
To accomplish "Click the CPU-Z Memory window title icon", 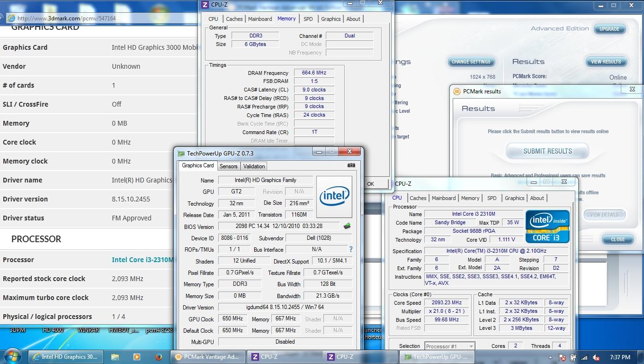I will (x=205, y=4).
